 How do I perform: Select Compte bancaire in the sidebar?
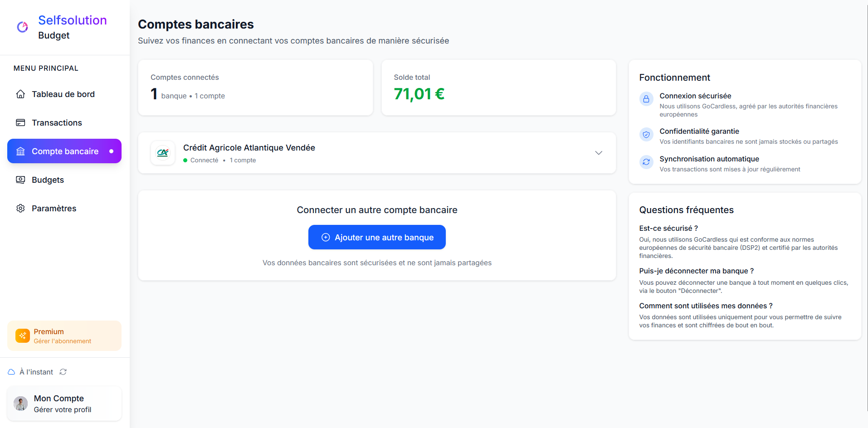(x=64, y=151)
